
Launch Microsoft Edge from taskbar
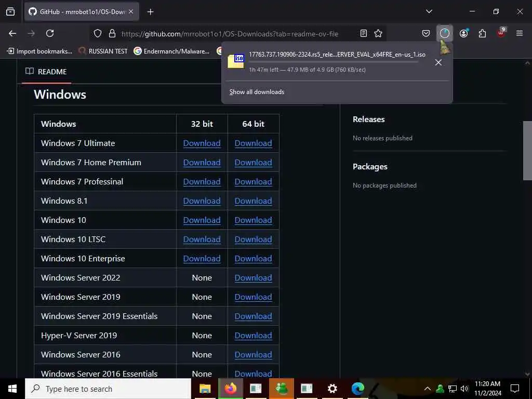coord(357,389)
